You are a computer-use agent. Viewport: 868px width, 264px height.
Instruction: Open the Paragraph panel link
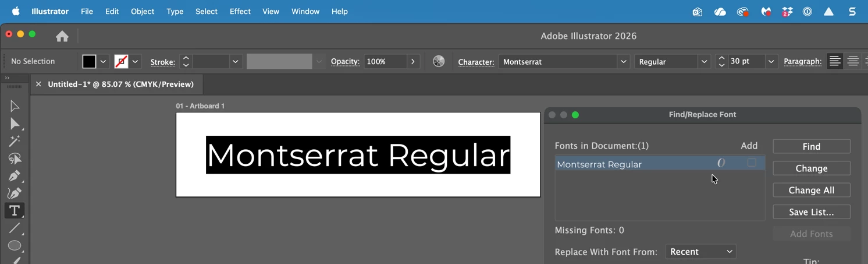click(802, 61)
